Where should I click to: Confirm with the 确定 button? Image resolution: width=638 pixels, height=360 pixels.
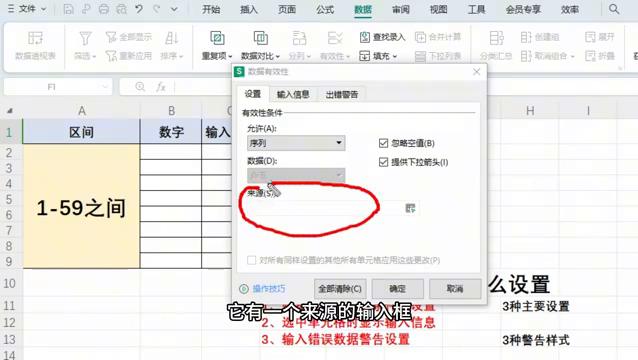[x=398, y=288]
